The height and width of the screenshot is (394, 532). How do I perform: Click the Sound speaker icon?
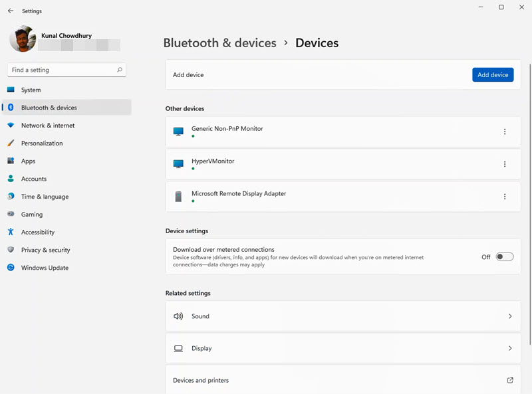click(x=178, y=316)
